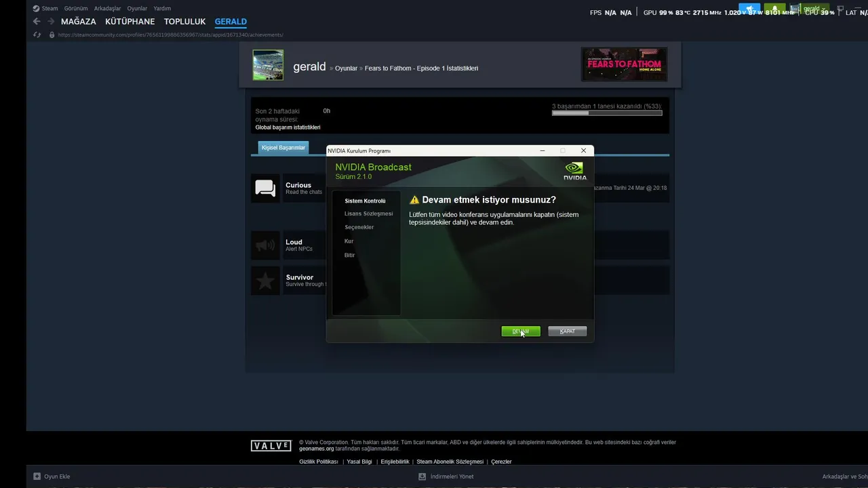The width and height of the screenshot is (868, 488).
Task: Click gerald's profile avatar image
Action: pyautogui.click(x=268, y=65)
